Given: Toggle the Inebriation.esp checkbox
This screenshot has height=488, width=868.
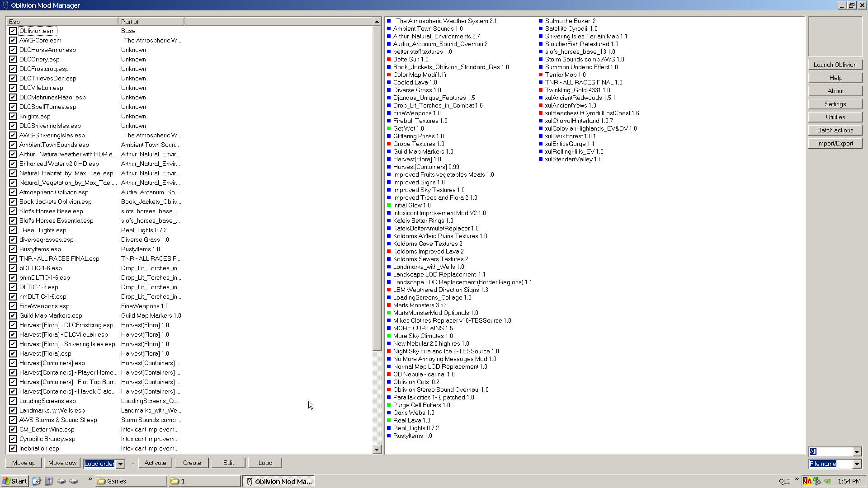Looking at the screenshot, I should coord(13,448).
